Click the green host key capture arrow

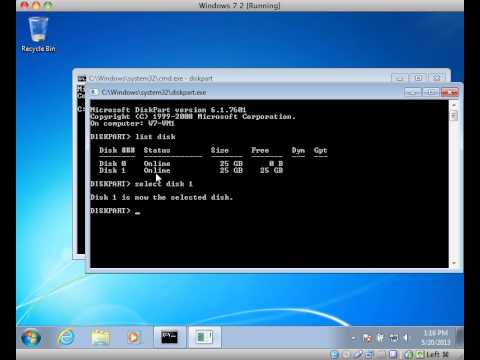point(420,355)
